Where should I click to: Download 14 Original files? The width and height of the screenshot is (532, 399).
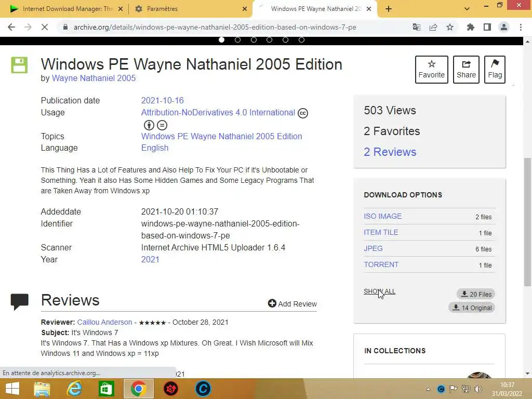click(472, 308)
